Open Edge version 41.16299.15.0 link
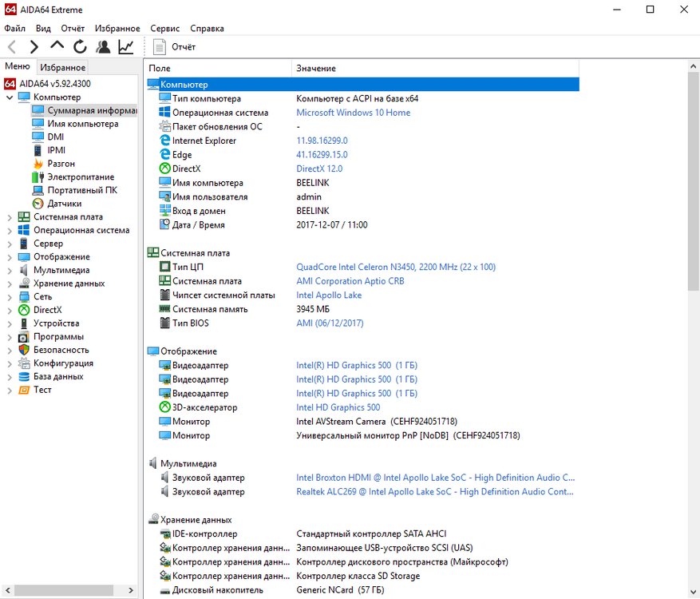Image resolution: width=700 pixels, height=599 pixels. [322, 155]
